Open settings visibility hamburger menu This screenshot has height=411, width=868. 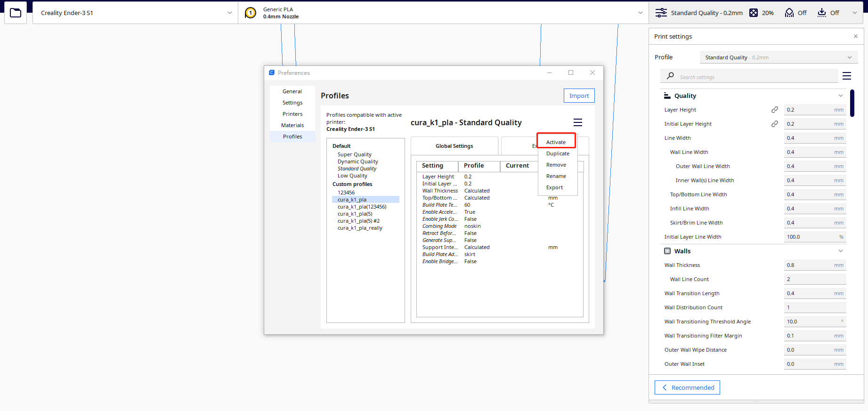(847, 76)
